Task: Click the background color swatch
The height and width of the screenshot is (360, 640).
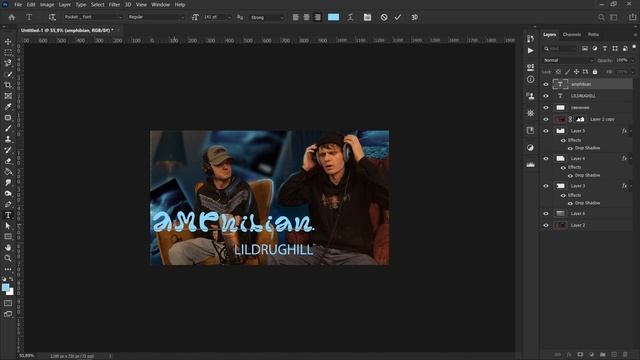Action: (11, 292)
